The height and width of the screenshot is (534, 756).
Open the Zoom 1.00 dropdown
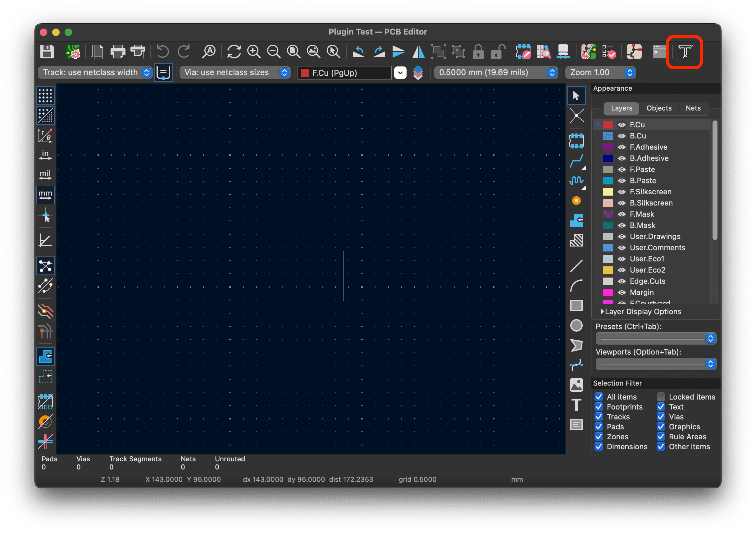[x=600, y=72]
